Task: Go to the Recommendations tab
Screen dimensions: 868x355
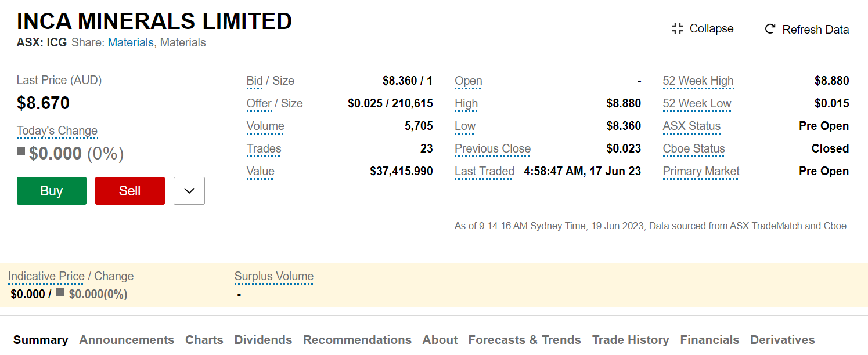Action: (x=357, y=340)
